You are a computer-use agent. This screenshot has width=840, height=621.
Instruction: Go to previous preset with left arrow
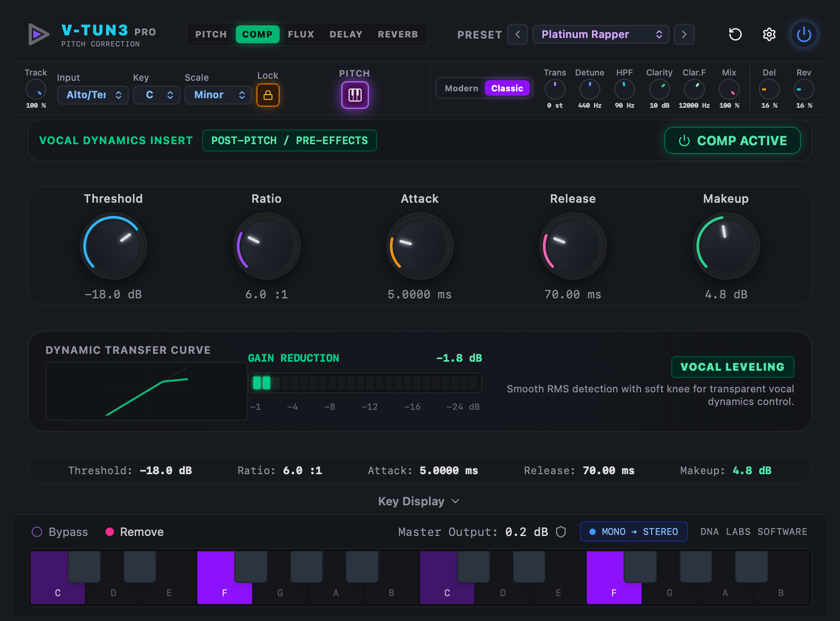(x=518, y=34)
